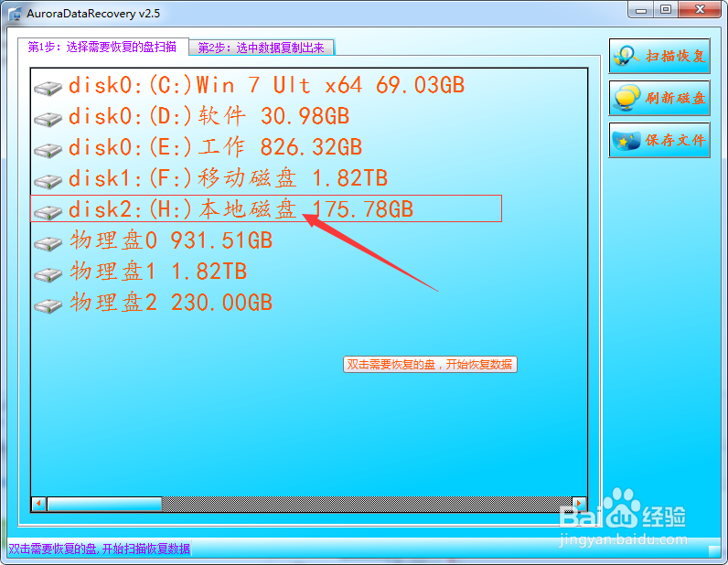This screenshot has width=728, height=565.
Task: Click the status bar text 双击需要恢复的盘,开始扫描恢复数据
Action: [x=100, y=549]
